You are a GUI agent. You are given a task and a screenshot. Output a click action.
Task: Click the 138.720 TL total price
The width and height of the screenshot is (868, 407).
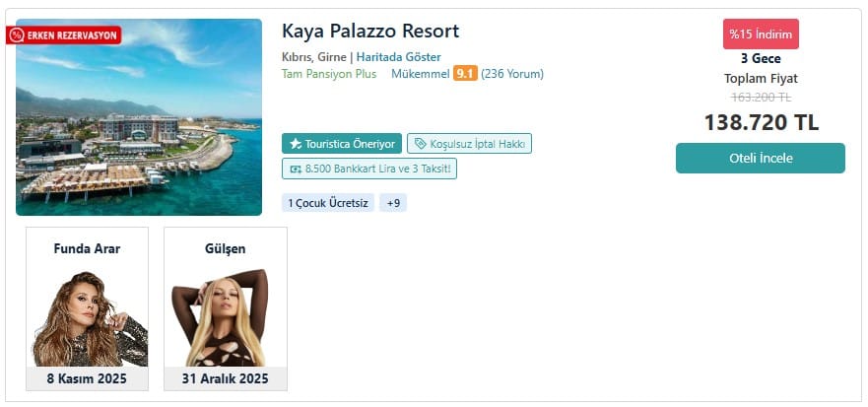(x=761, y=122)
